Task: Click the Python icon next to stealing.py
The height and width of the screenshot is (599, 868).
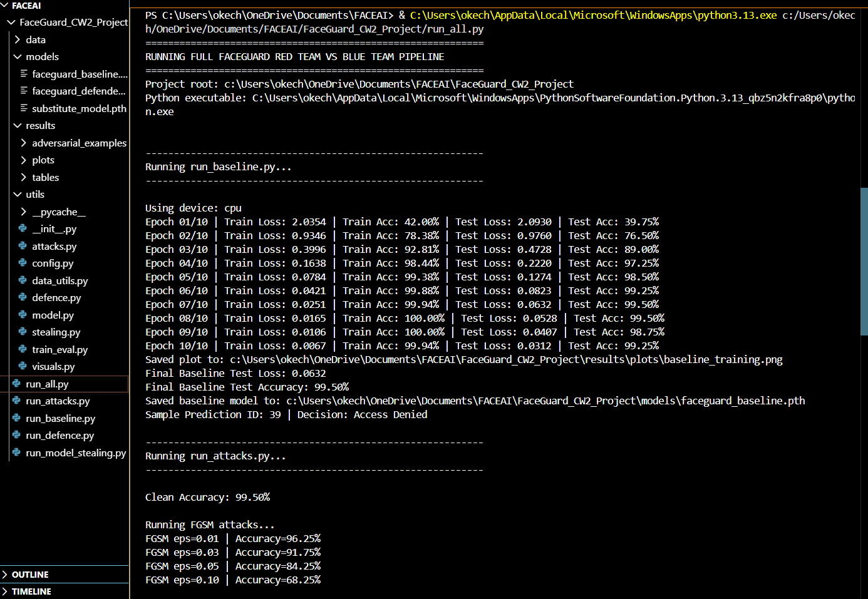Action: click(23, 332)
